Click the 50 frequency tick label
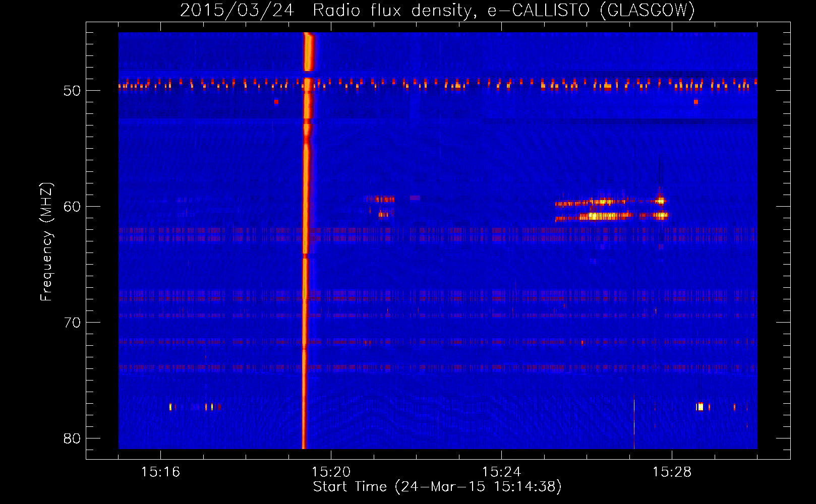This screenshot has width=816, height=504. [72, 91]
